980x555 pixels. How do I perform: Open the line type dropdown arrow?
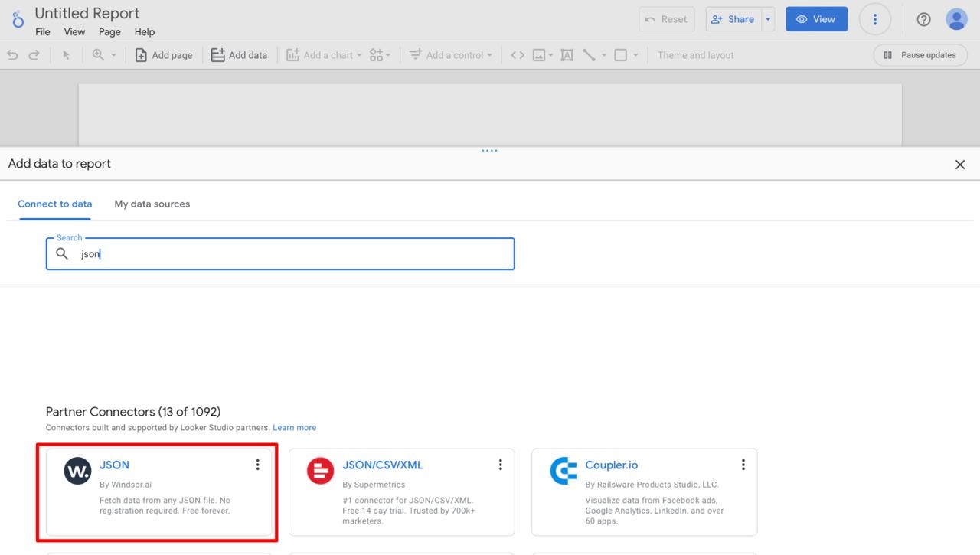coord(604,55)
